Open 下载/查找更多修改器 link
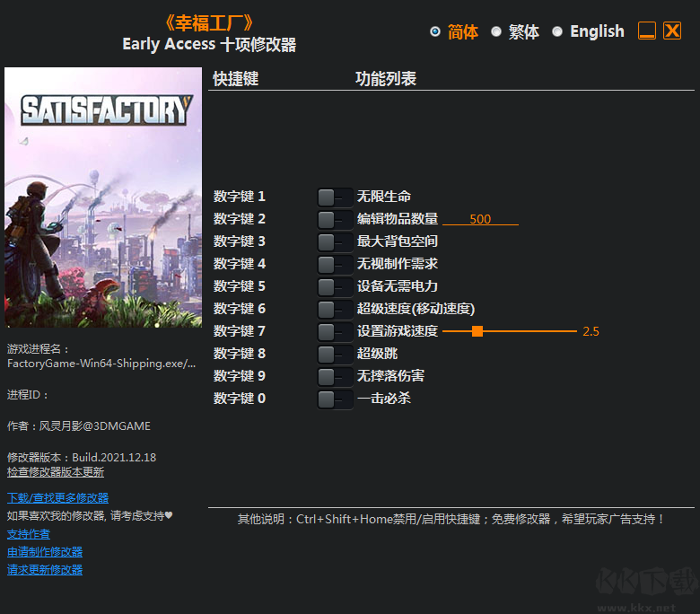Screen dimensions: 700x614 point(57,498)
